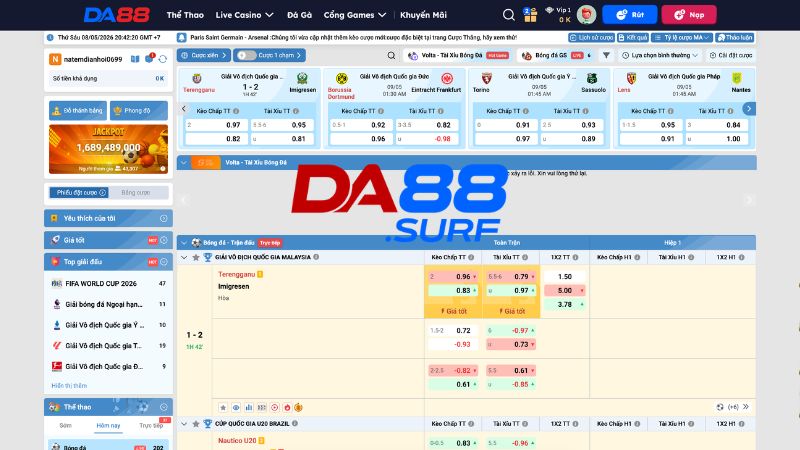Open the Khuyến Mãi menu
Screen dimensions: 800x450
point(423,15)
